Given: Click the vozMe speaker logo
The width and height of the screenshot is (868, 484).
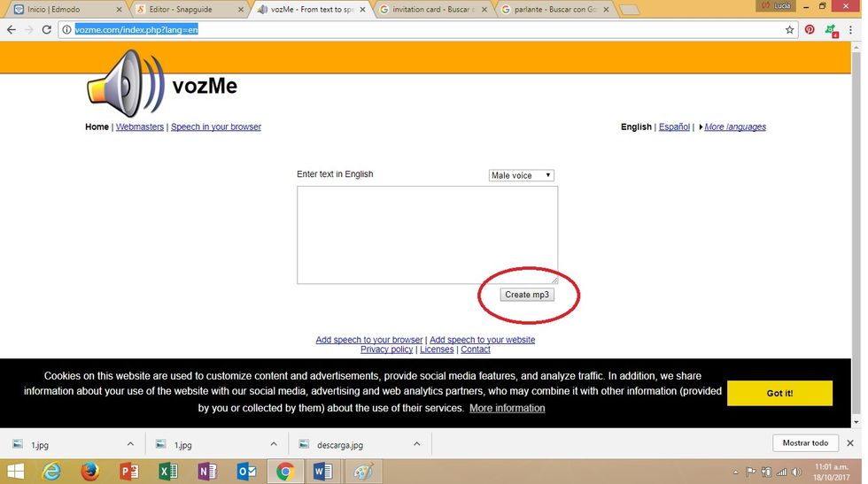Looking at the screenshot, I should [126, 83].
